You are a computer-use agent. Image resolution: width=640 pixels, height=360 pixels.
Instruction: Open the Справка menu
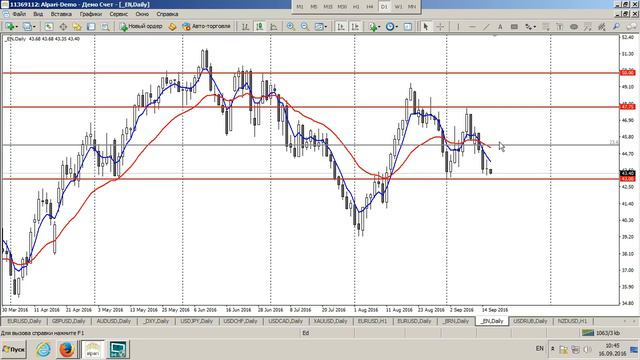[x=167, y=14]
